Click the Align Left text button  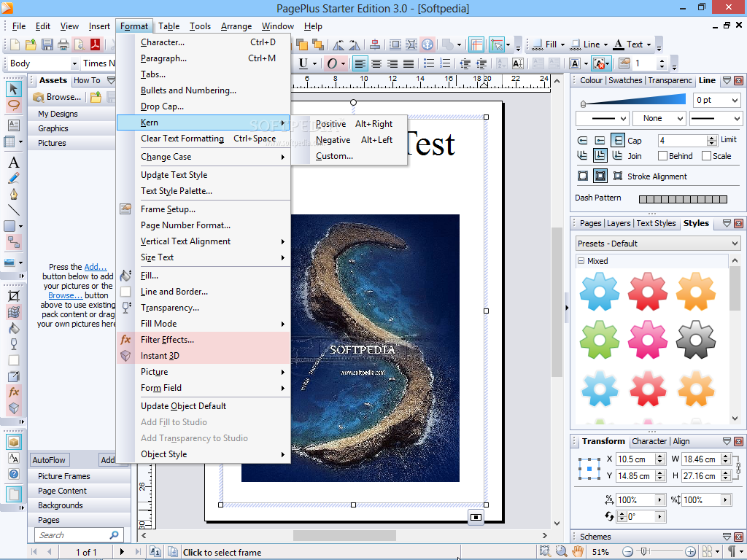tap(360, 63)
